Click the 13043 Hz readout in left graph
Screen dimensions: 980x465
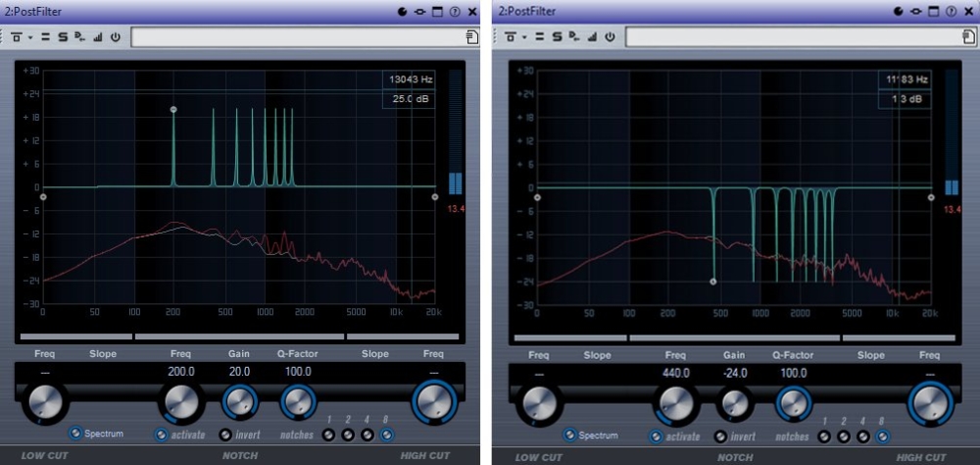[x=408, y=80]
